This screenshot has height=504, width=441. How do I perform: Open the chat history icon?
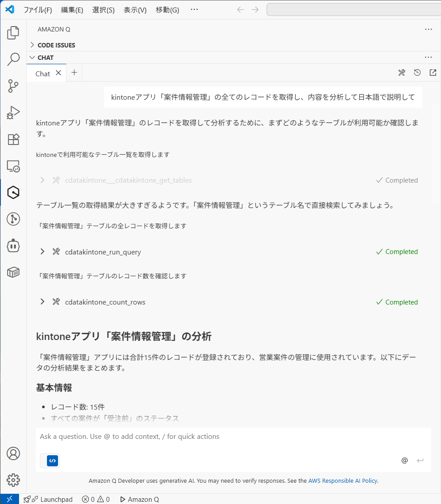417,73
